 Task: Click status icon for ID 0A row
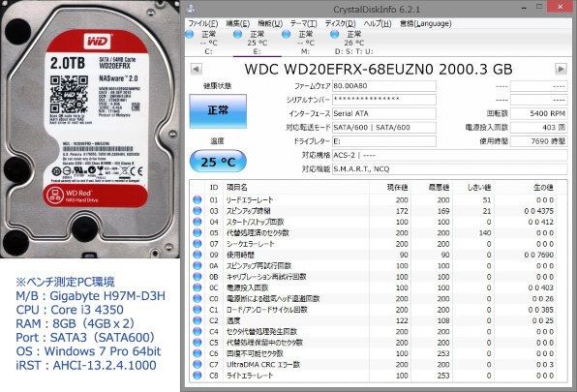[197, 265]
